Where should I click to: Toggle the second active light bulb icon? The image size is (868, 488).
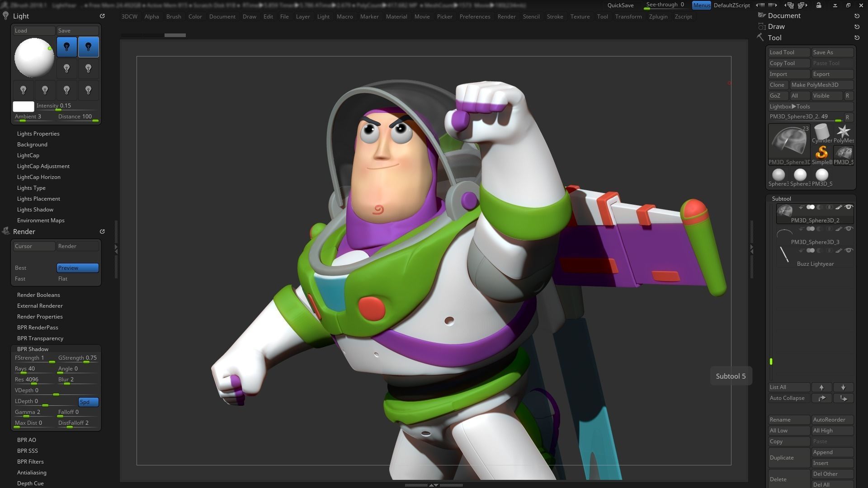88,47
